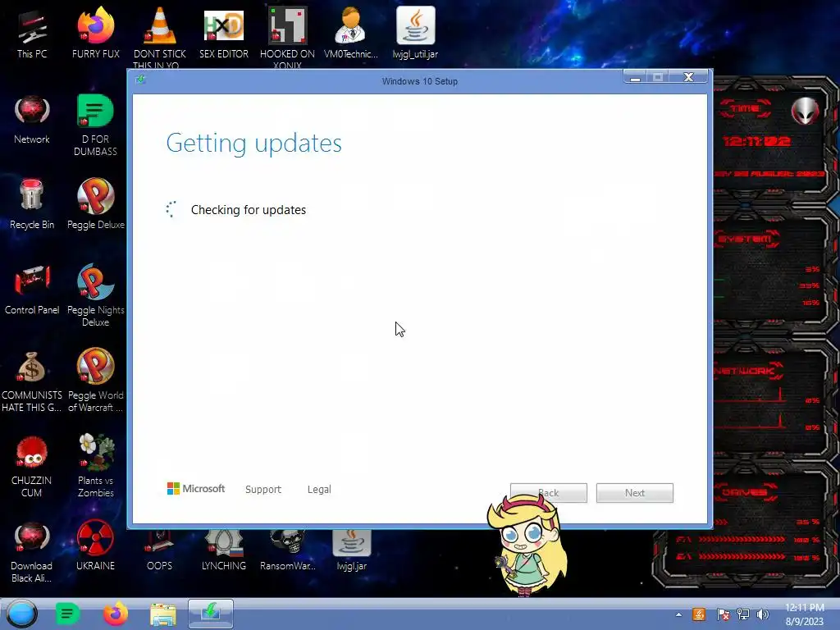Viewport: 840px width, 630px height.
Task: Select the Peggle Deluxe shortcut
Action: pyautogui.click(x=95, y=203)
